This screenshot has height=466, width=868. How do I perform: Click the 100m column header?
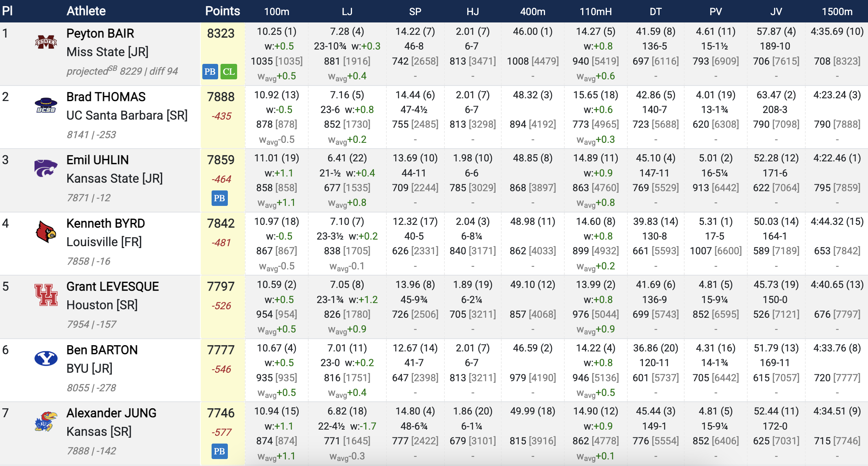(x=277, y=12)
